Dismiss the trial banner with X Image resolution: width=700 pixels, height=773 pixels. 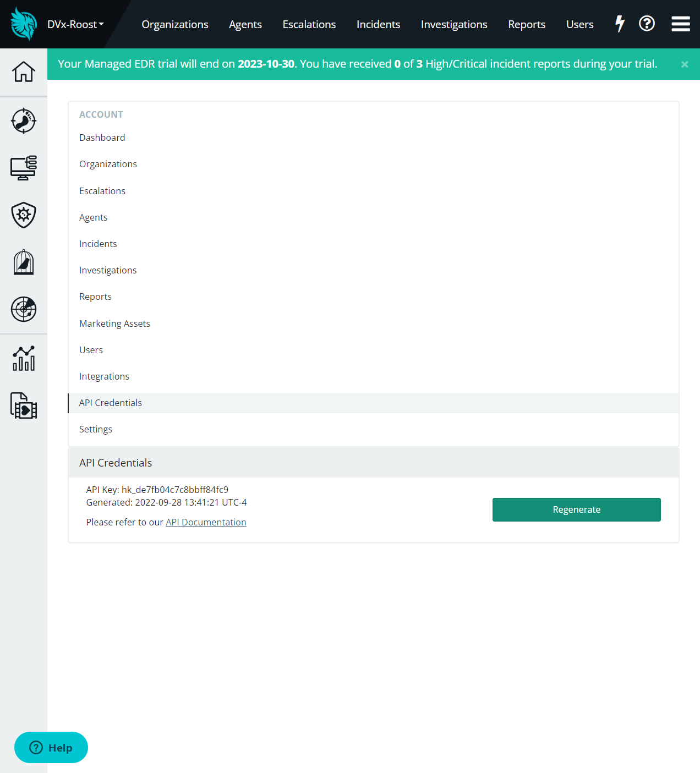[x=685, y=64]
